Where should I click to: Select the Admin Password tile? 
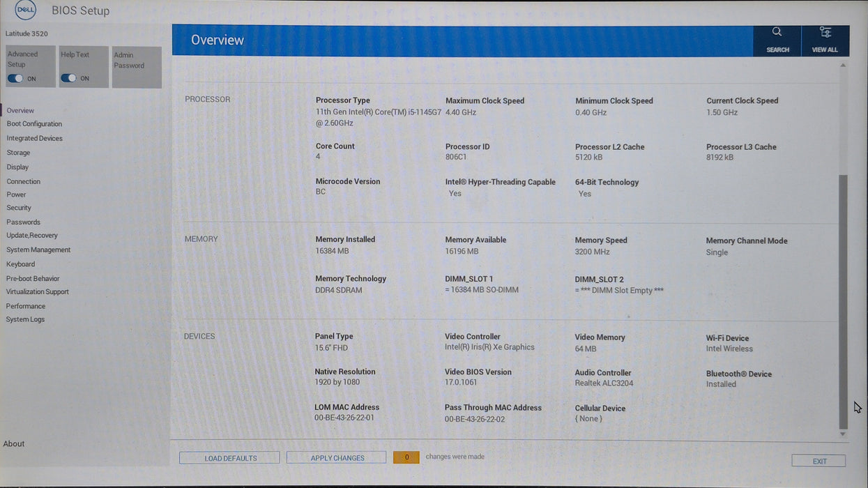point(137,67)
